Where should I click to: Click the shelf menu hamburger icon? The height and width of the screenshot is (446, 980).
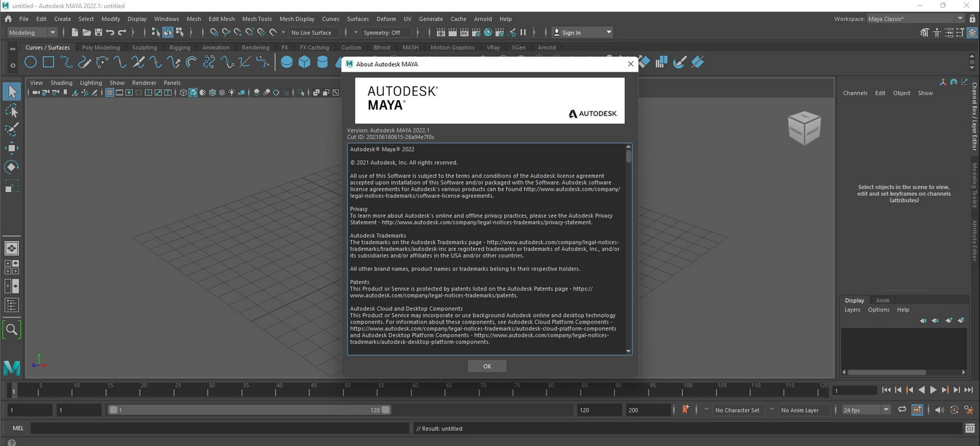pyautogui.click(x=12, y=48)
